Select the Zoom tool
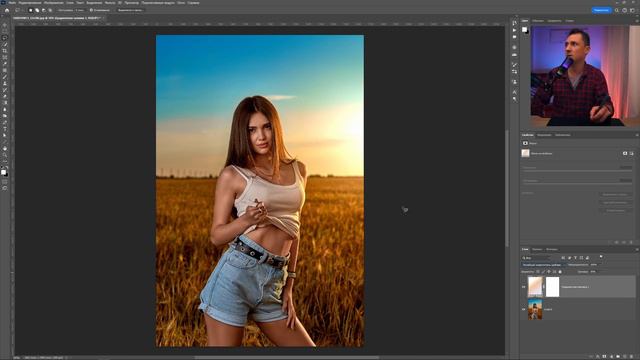 5,155
